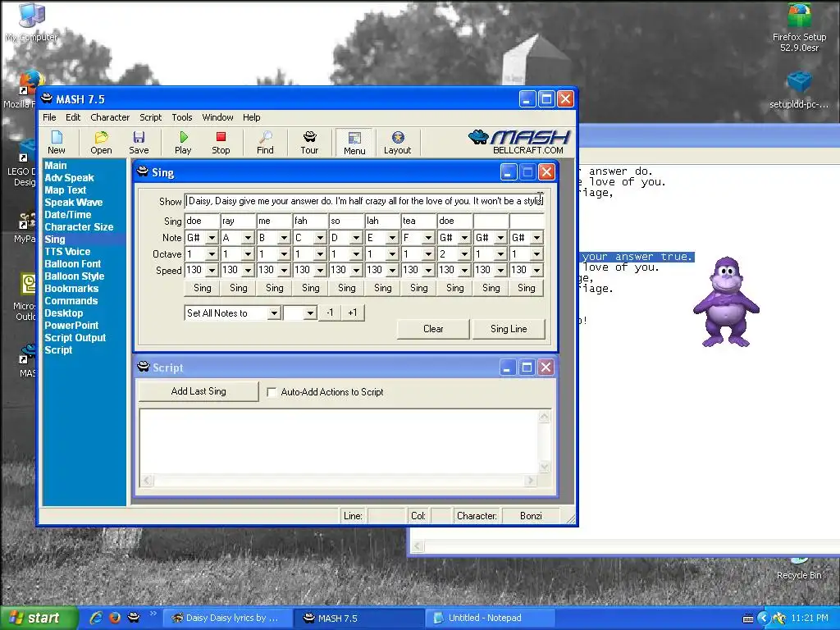
Task: Select TTS Voice in the sidebar
Action: tap(67, 252)
